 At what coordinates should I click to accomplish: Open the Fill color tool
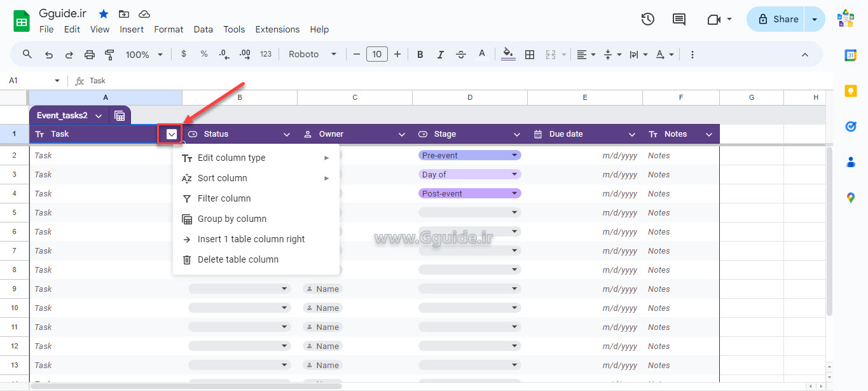[x=508, y=54]
